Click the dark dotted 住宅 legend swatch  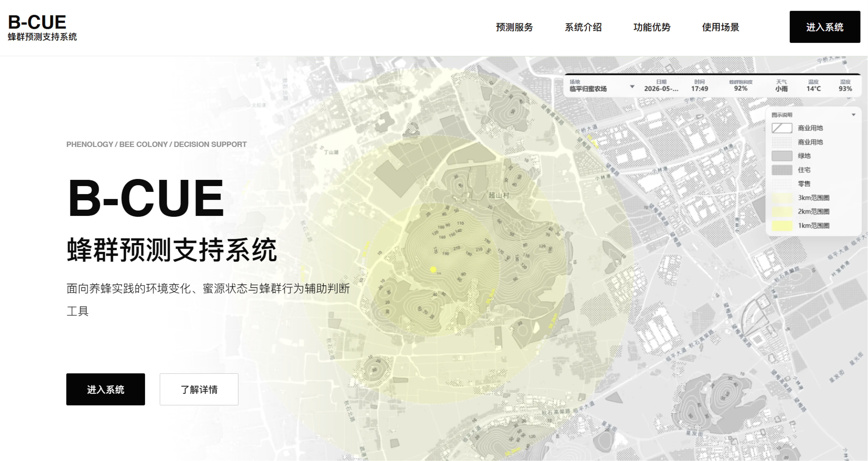pos(782,170)
